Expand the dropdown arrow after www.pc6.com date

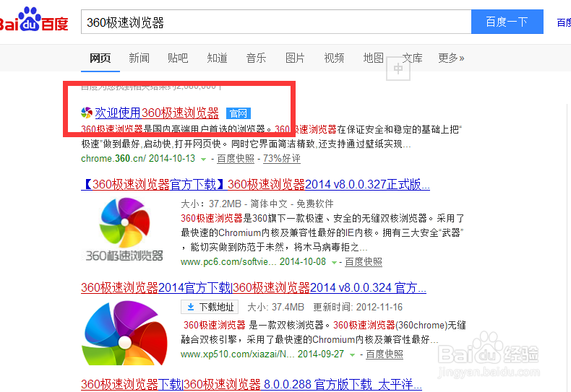tap(334, 262)
